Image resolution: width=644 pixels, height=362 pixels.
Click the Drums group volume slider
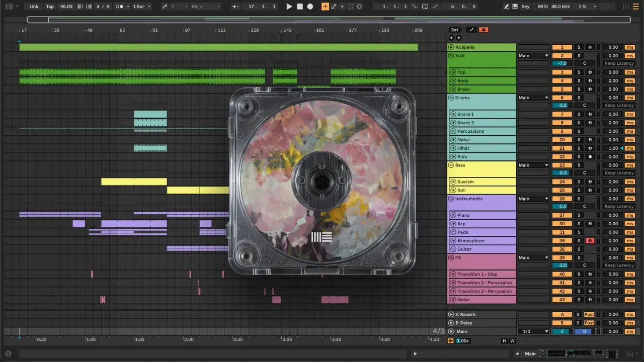562,106
